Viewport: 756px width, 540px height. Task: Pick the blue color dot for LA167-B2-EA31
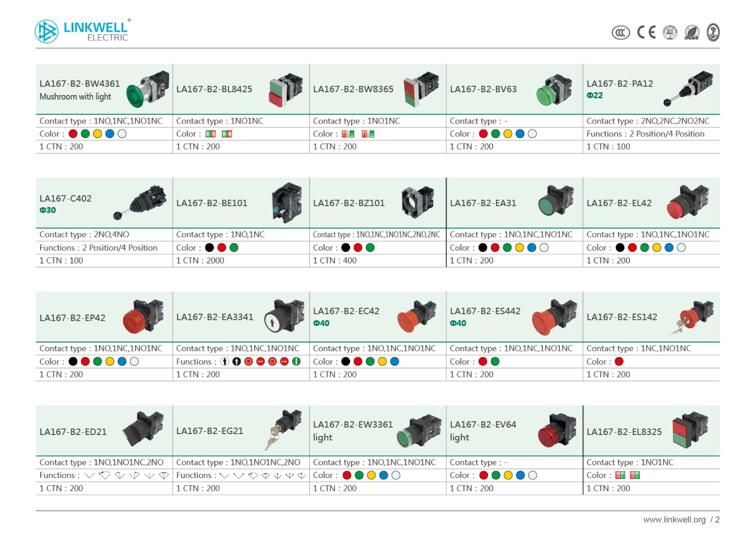coord(532,248)
